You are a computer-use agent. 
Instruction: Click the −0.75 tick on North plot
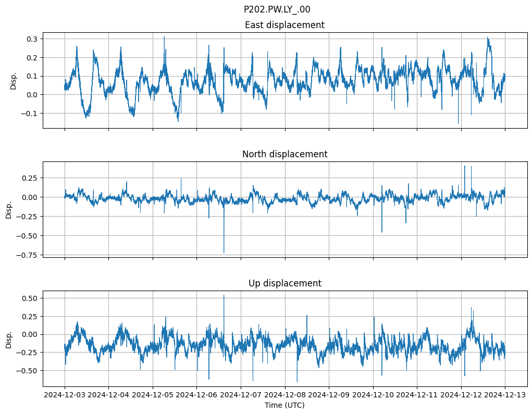[28, 255]
